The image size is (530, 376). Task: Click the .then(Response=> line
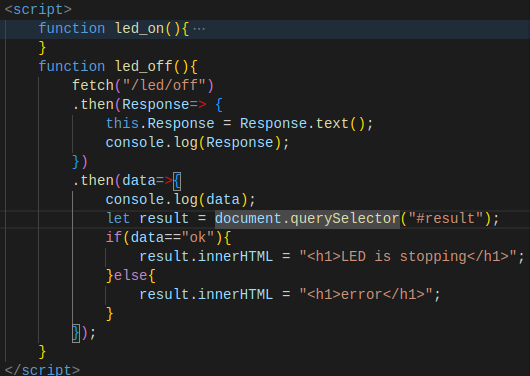point(147,104)
